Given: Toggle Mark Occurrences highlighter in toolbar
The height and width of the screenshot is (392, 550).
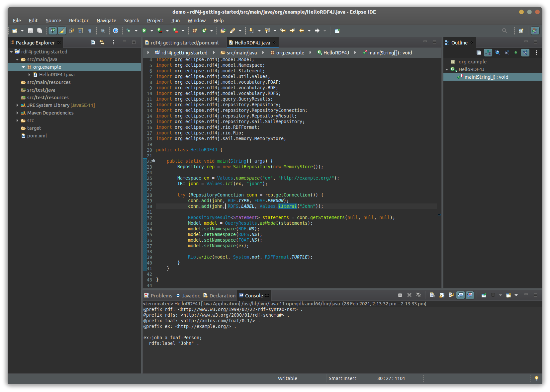Looking at the screenshot, I should [62, 31].
